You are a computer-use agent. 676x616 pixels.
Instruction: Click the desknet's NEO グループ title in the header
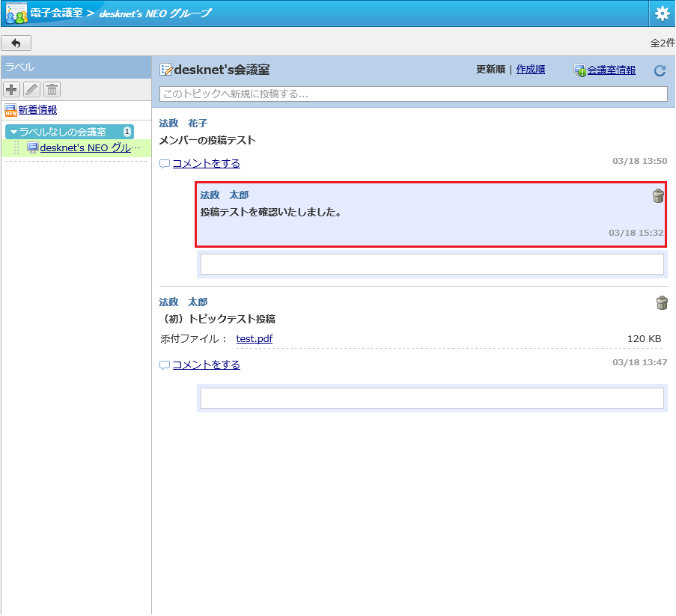tap(155, 13)
